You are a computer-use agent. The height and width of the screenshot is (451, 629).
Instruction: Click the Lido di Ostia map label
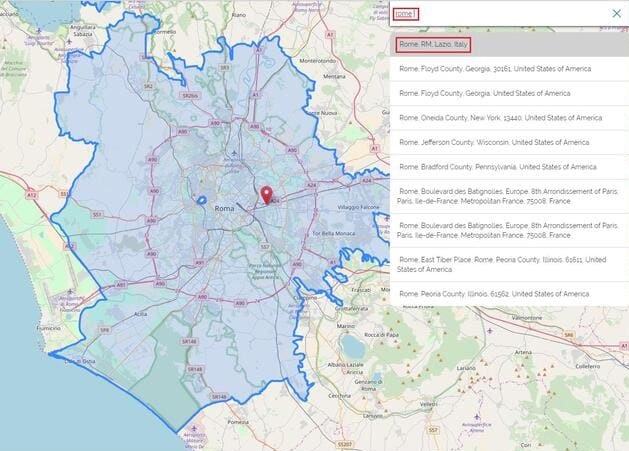pos(79,360)
